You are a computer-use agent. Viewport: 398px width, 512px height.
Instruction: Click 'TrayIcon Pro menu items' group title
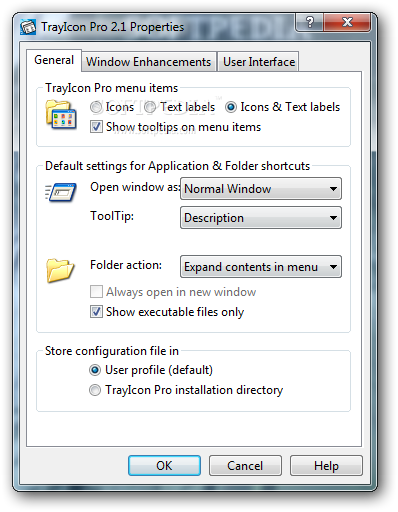[x=112, y=88]
